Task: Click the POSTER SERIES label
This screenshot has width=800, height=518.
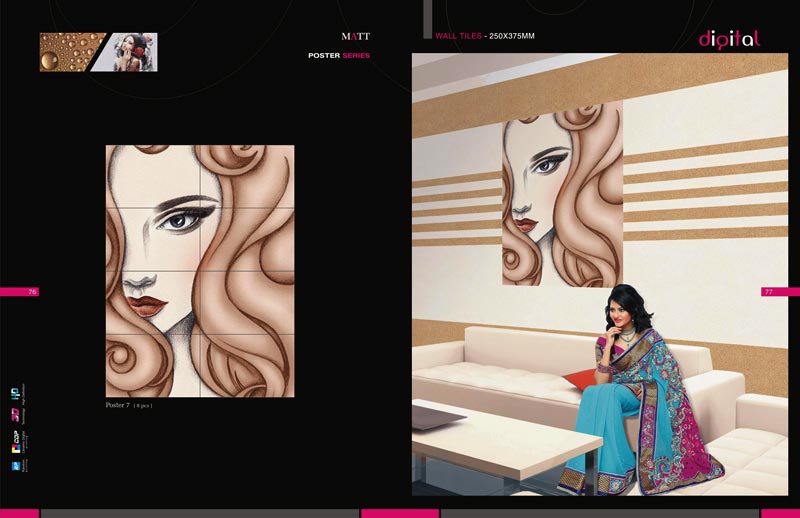Action: (338, 56)
